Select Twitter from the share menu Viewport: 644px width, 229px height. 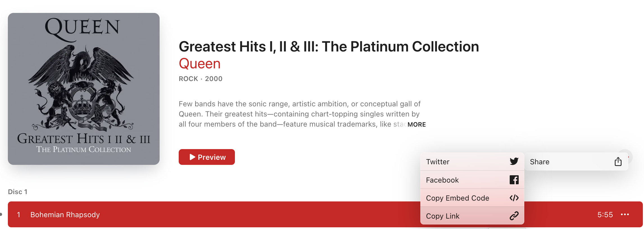click(472, 162)
